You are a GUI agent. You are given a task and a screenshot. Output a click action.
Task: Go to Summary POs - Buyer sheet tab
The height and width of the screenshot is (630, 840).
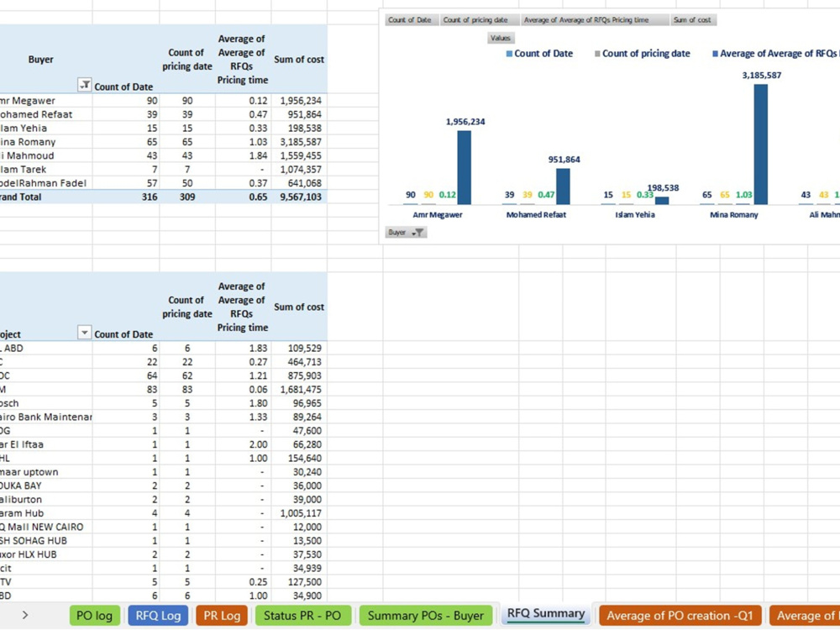click(426, 616)
